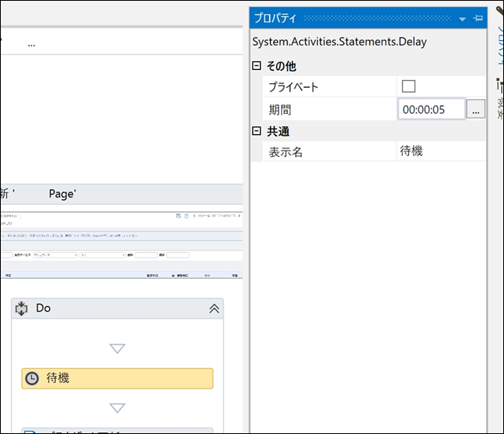Screen dimensions: 504x434
Task: Click the 期間 value field 00:00:05
Action: point(432,110)
